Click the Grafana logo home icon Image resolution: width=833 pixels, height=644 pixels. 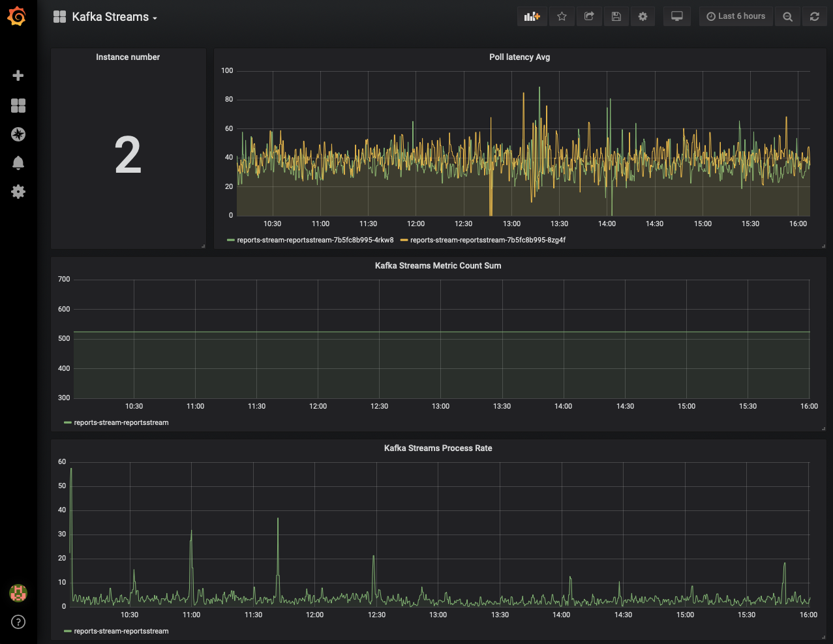[18, 17]
